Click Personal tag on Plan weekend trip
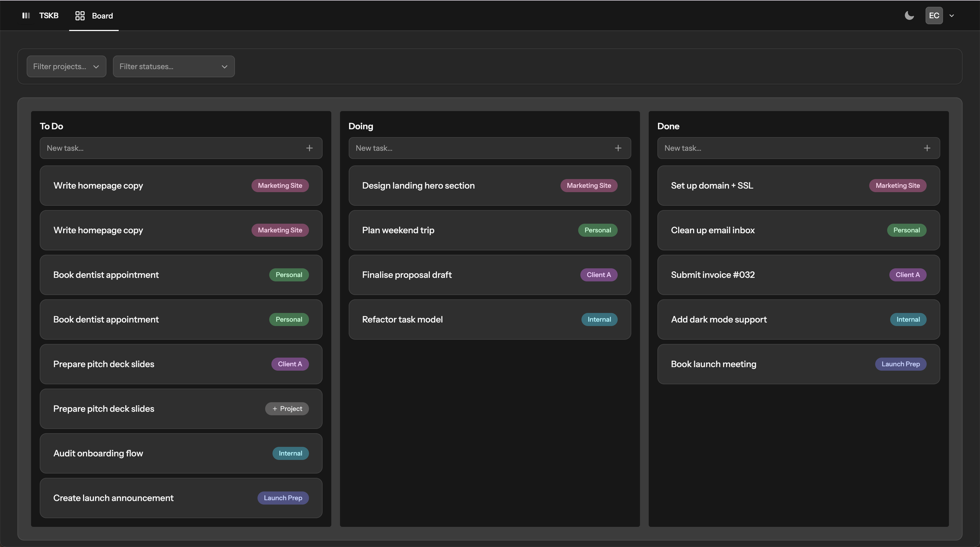The width and height of the screenshot is (980, 547). coord(598,230)
